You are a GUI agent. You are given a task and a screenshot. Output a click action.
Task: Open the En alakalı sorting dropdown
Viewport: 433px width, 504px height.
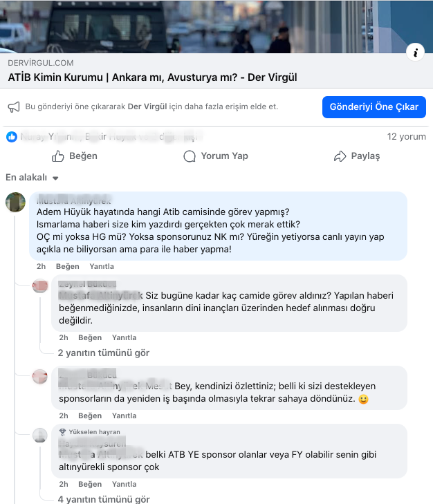click(x=32, y=178)
